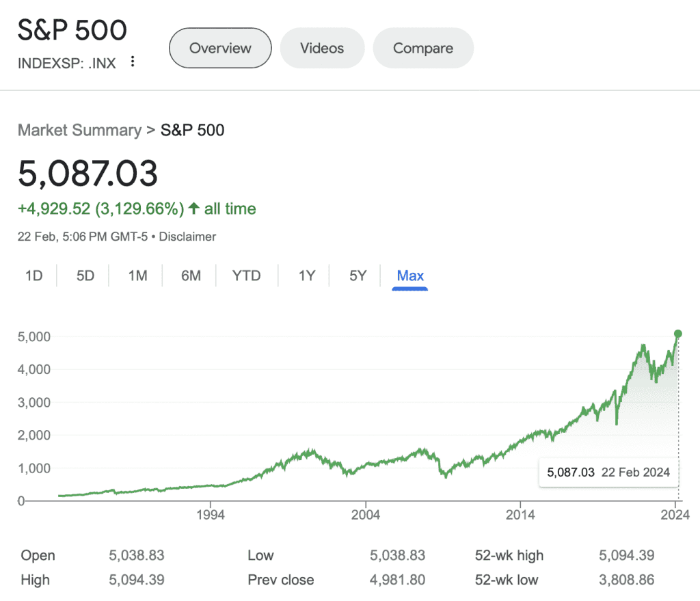Select the YTD range
The height and width of the screenshot is (601, 700).
pyautogui.click(x=246, y=276)
